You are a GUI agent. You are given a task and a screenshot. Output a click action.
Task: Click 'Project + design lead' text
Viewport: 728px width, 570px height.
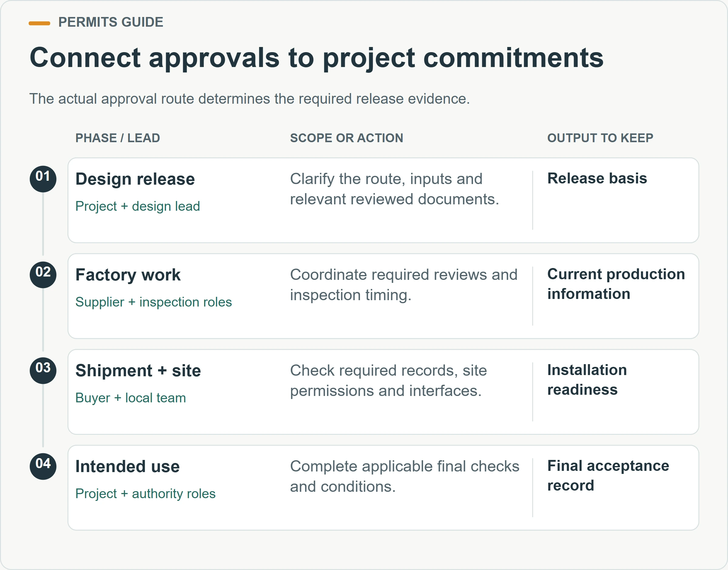click(x=137, y=206)
